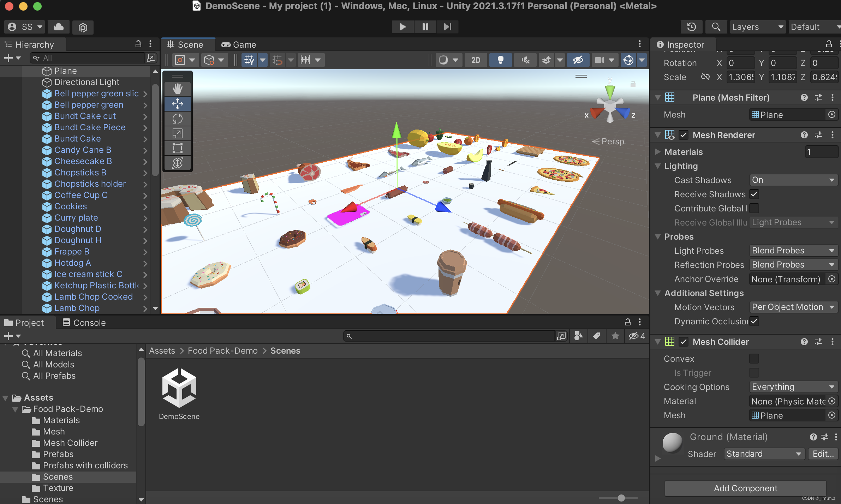Toggle scene lighting with the bulb icon
841x504 pixels.
(500, 60)
